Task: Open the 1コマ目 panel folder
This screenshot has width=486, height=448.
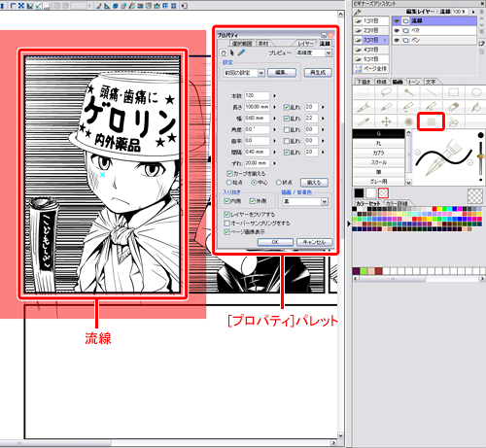Action: coord(370,20)
